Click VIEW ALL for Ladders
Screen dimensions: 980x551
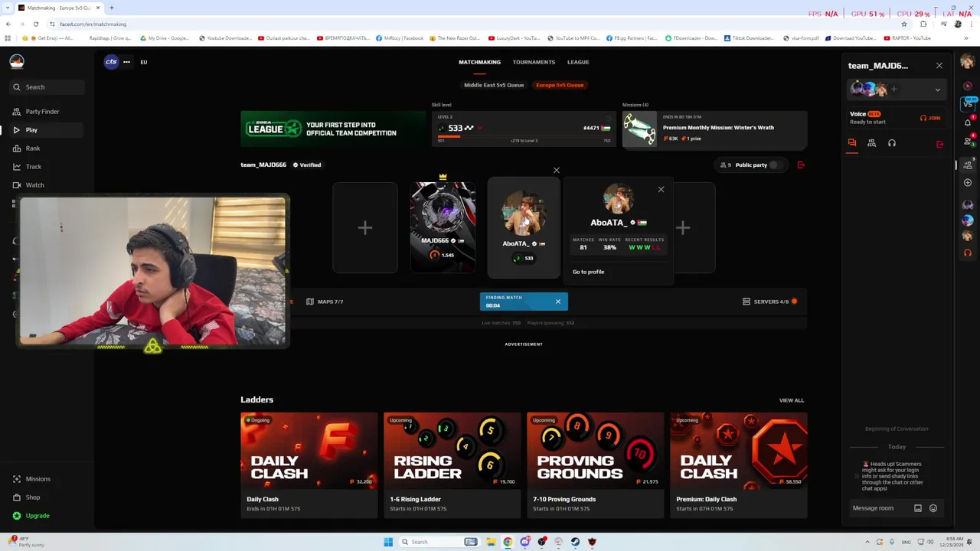(792, 400)
